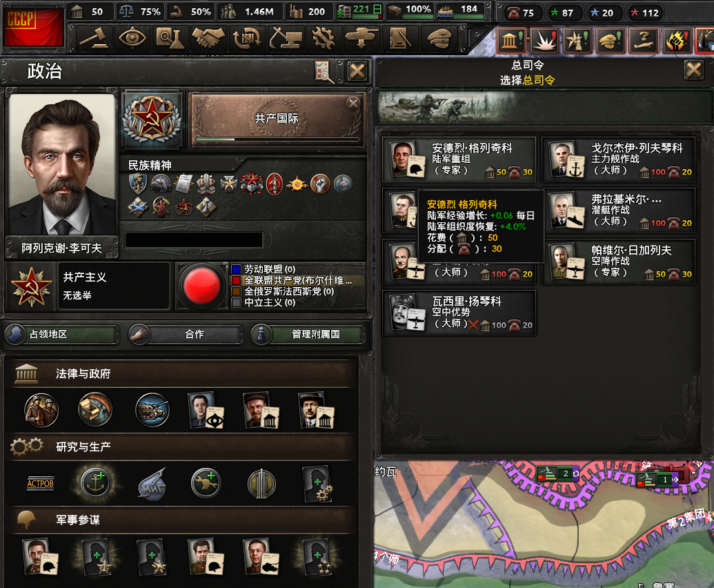Cancel the 共产国际 national focus
Viewport: 714px width, 588px height.
pos(353,104)
